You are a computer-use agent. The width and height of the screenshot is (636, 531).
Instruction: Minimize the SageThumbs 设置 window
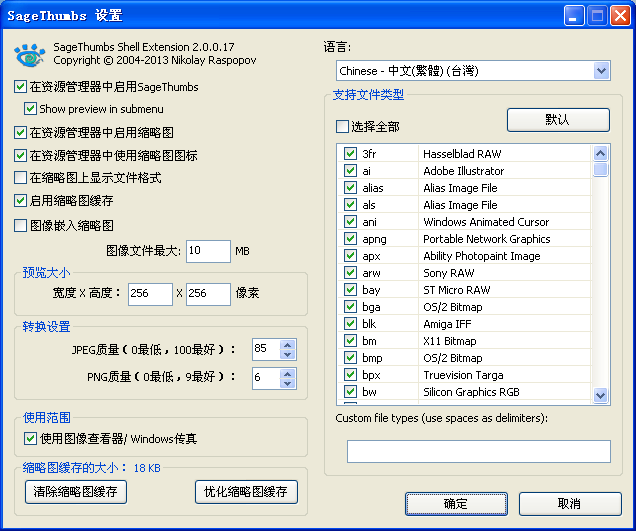[574, 16]
